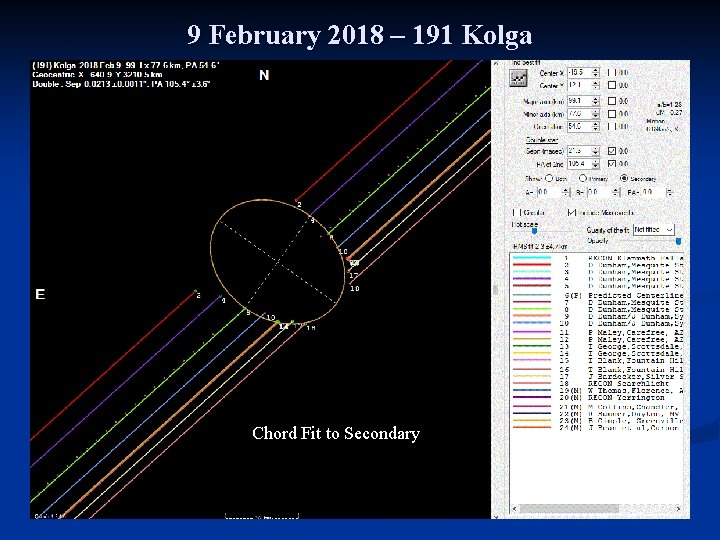Click the Center Y stepper arrows
This screenshot has width=720, height=540.
tap(596, 85)
